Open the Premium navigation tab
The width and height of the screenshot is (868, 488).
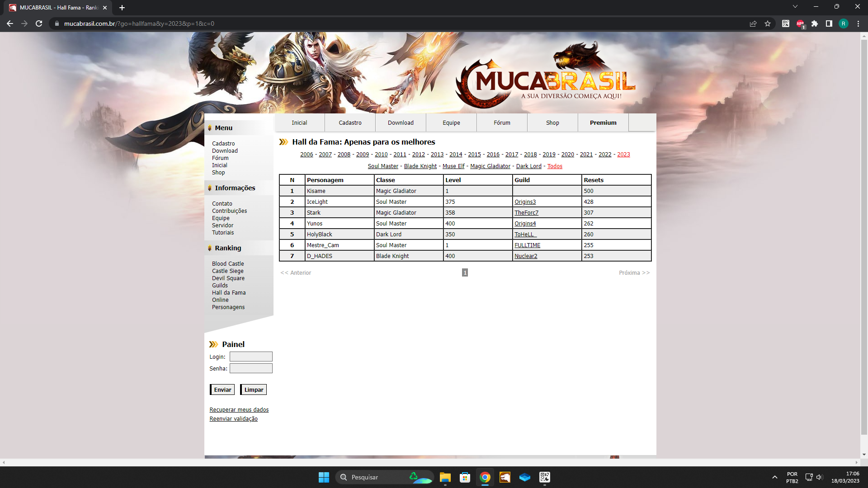click(603, 122)
